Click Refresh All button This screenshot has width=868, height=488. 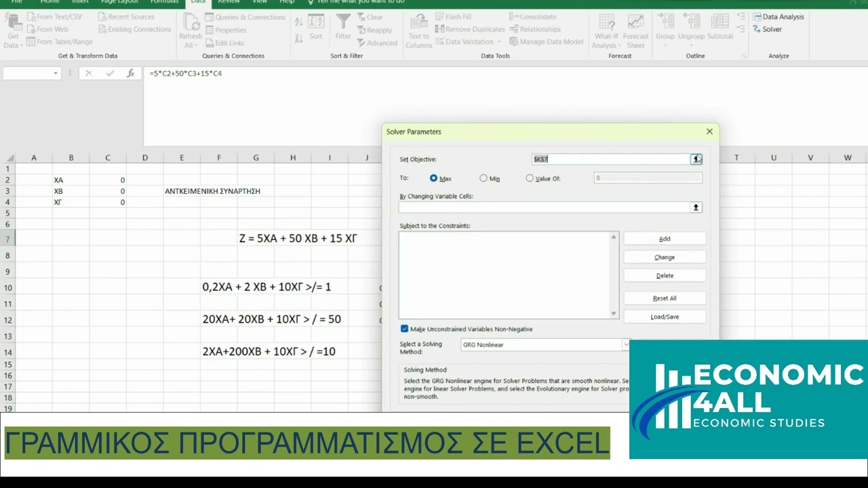(191, 33)
